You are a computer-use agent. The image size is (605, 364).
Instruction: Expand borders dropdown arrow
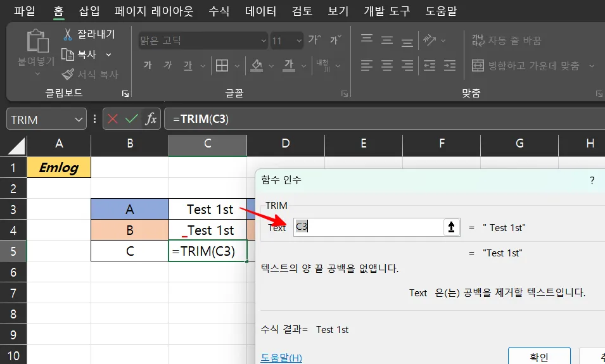237,66
